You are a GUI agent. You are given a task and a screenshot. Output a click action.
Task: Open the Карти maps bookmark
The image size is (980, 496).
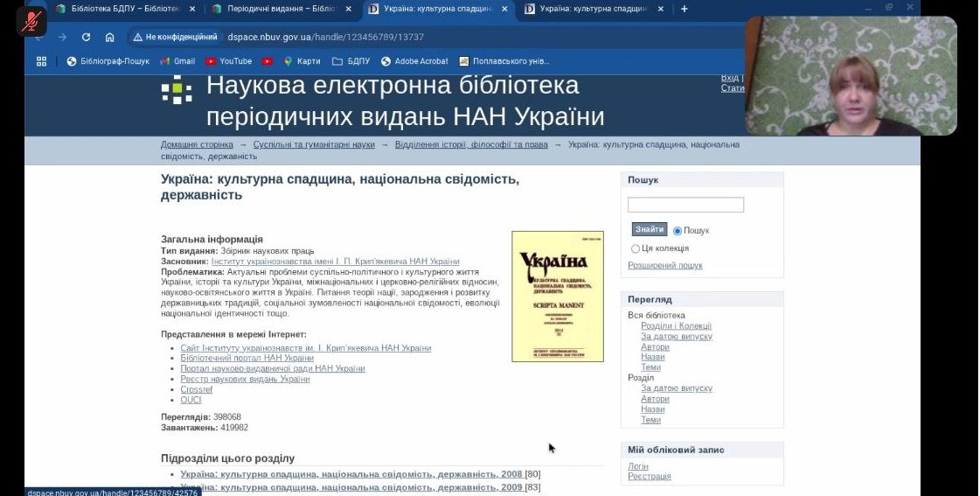click(x=302, y=61)
